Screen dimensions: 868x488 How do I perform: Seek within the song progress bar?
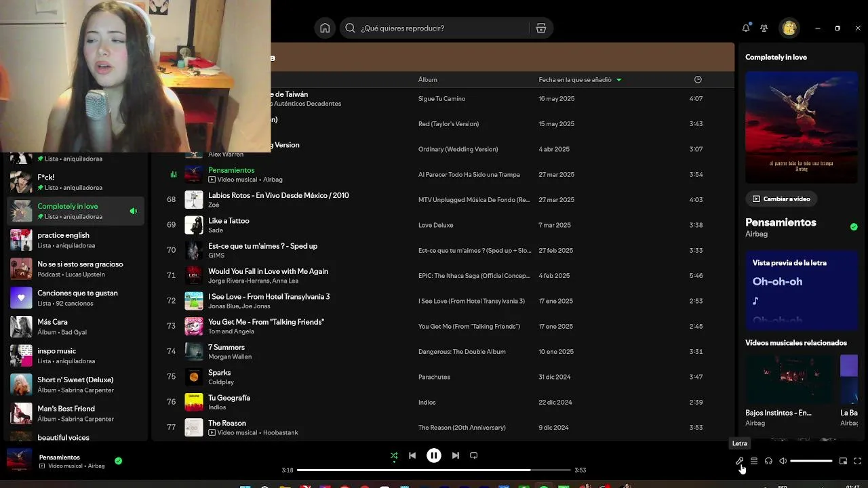434,470
